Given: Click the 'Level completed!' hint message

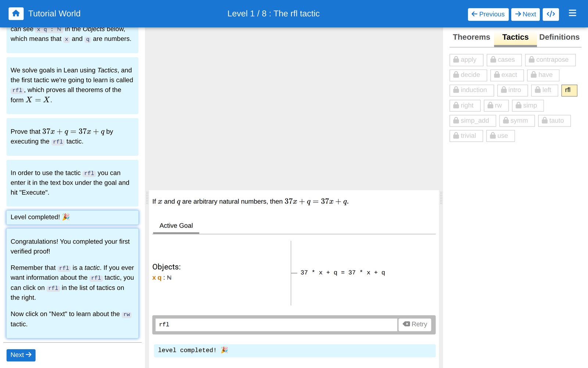Looking at the screenshot, I should click(72, 217).
